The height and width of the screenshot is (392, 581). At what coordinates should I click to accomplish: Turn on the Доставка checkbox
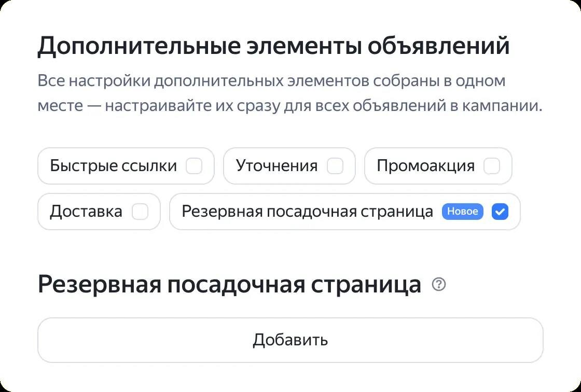click(x=140, y=212)
